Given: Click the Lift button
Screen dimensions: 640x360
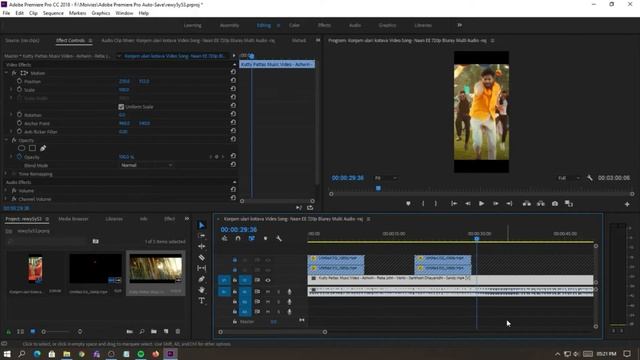Looking at the screenshot, I should click(527, 204).
